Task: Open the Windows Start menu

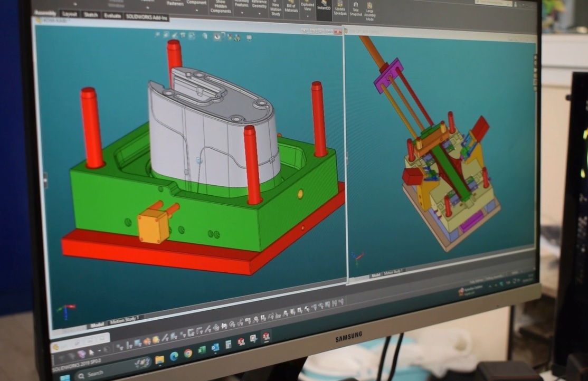Action: pyautogui.click(x=65, y=378)
